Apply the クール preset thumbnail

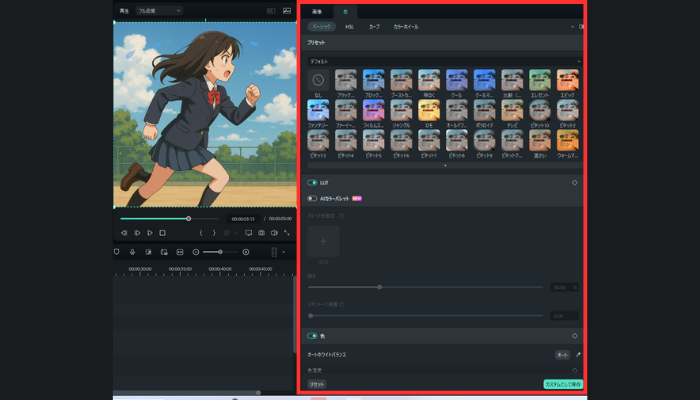pyautogui.click(x=457, y=80)
